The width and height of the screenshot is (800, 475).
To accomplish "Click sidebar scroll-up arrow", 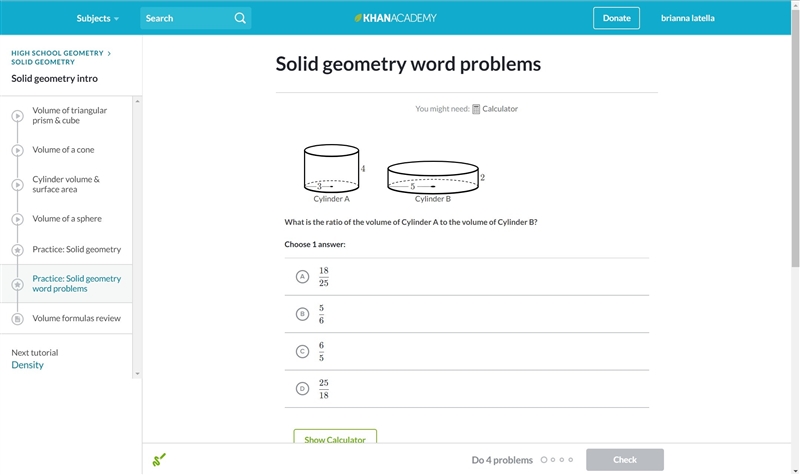I will pyautogui.click(x=137, y=102).
